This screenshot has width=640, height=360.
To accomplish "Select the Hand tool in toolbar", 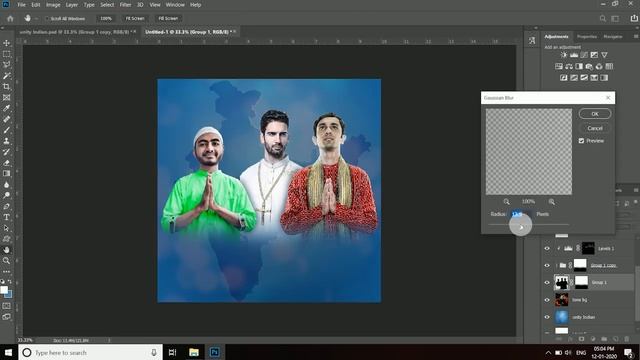I will [x=7, y=250].
